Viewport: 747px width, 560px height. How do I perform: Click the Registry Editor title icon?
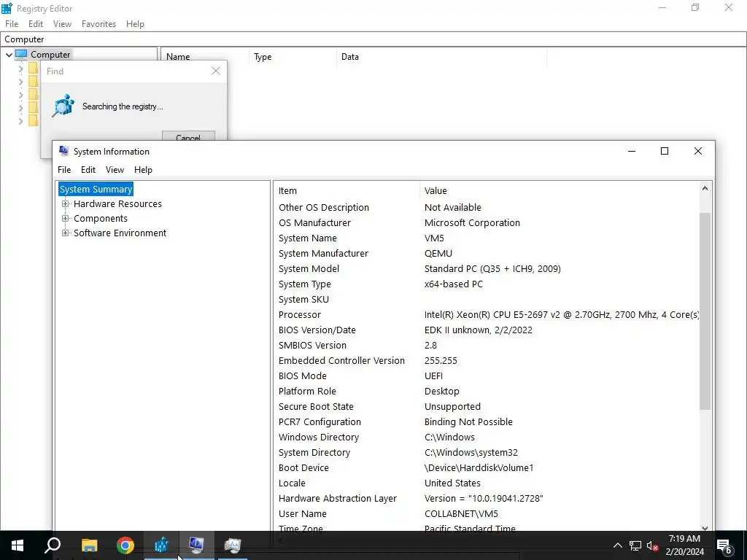7,8
